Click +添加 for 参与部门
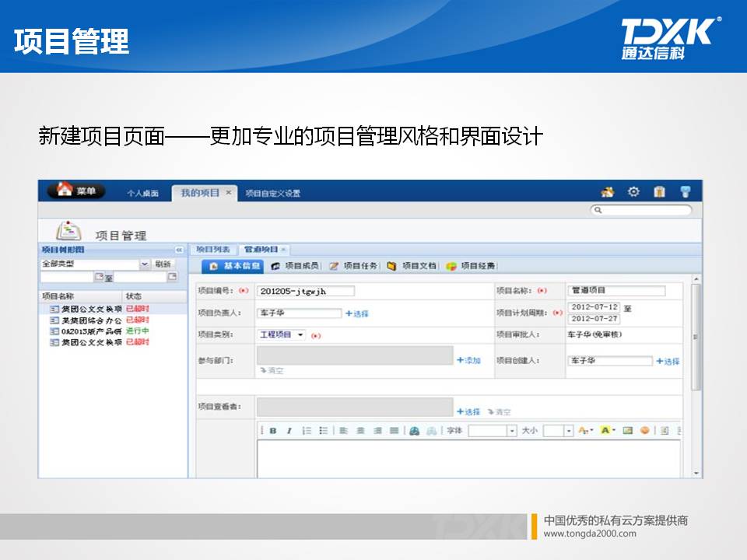Viewport: 747px width, 560px height. (x=468, y=360)
